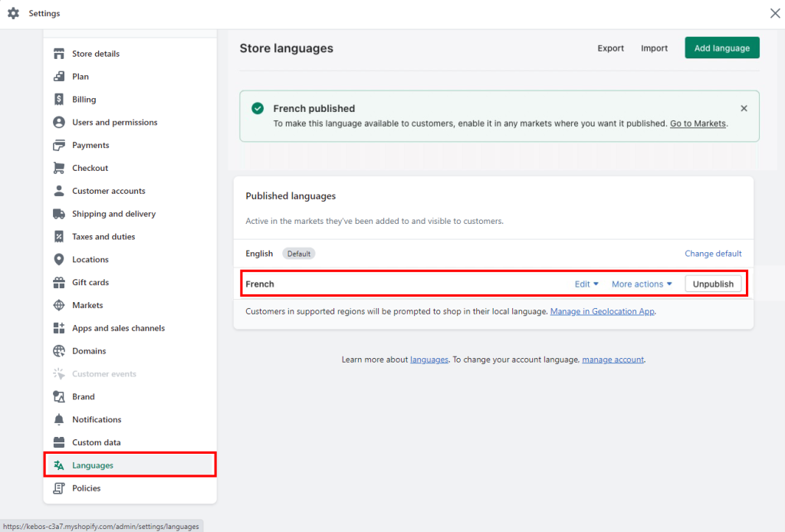This screenshot has height=532, width=785.
Task: Open Payments settings from the sidebar icon
Action: click(59, 145)
